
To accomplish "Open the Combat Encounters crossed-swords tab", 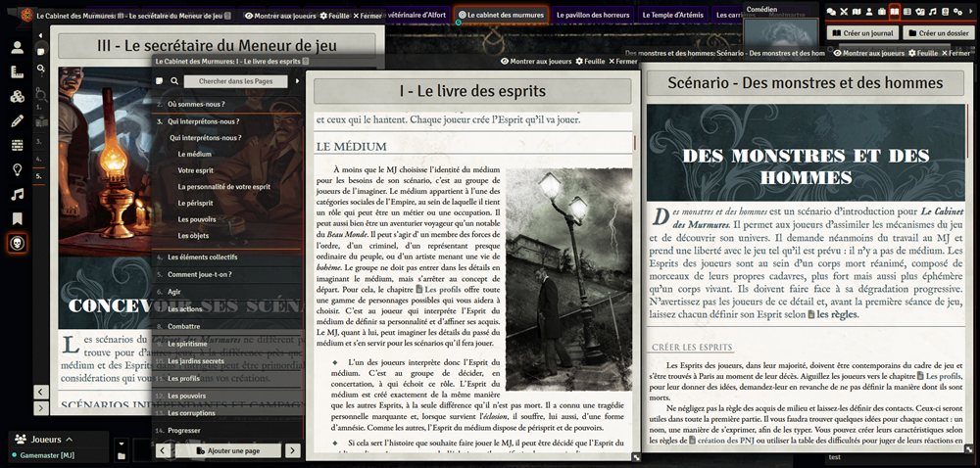I will (843, 12).
